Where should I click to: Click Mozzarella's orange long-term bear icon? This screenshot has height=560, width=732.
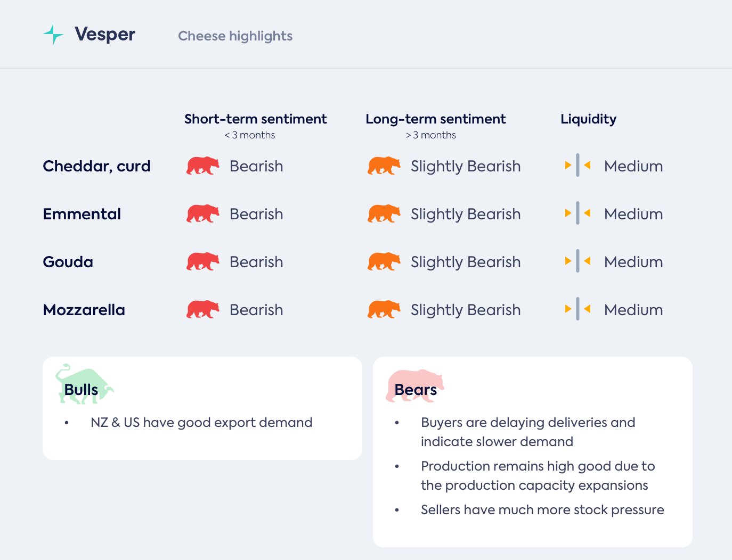pyautogui.click(x=384, y=310)
